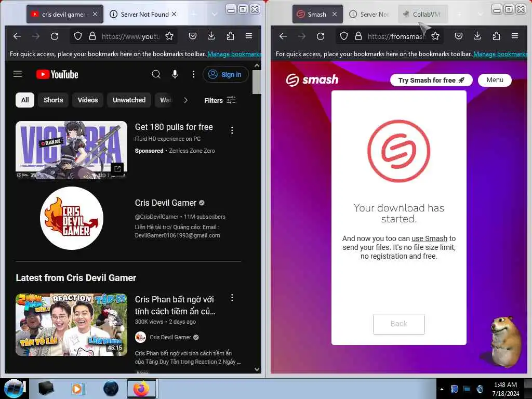Image resolution: width=532 pixels, height=399 pixels.
Task: Open tracking protection shield in Smash window
Action: pyautogui.click(x=344, y=36)
